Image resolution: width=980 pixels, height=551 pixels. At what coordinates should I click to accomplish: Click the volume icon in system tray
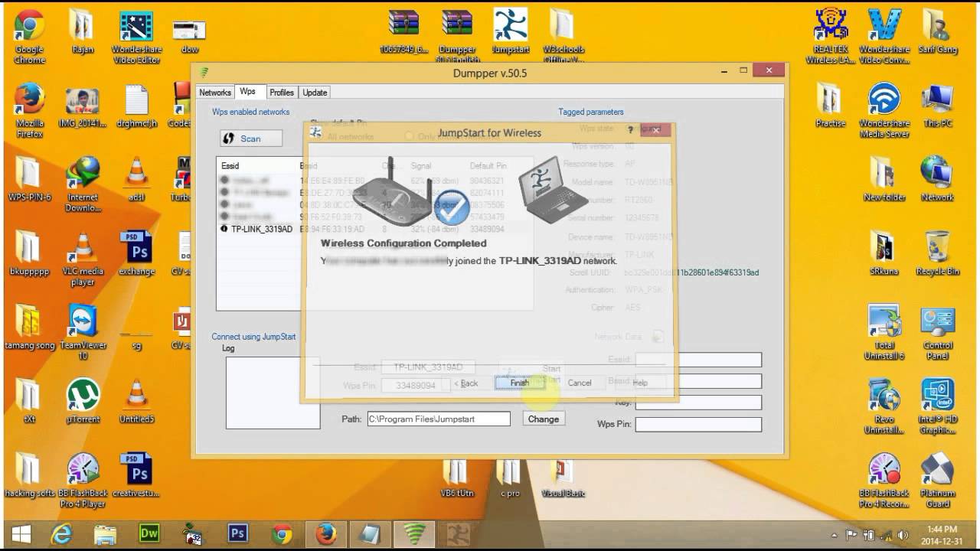click(x=902, y=535)
